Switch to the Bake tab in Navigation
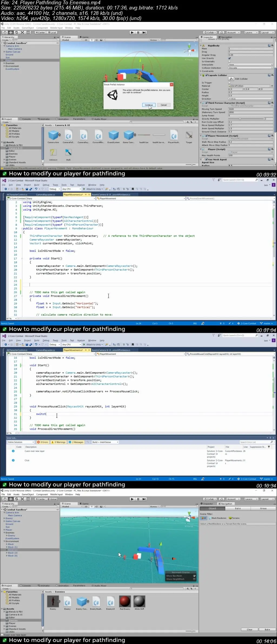The image size is (277, 644). pyautogui.click(x=238, y=508)
